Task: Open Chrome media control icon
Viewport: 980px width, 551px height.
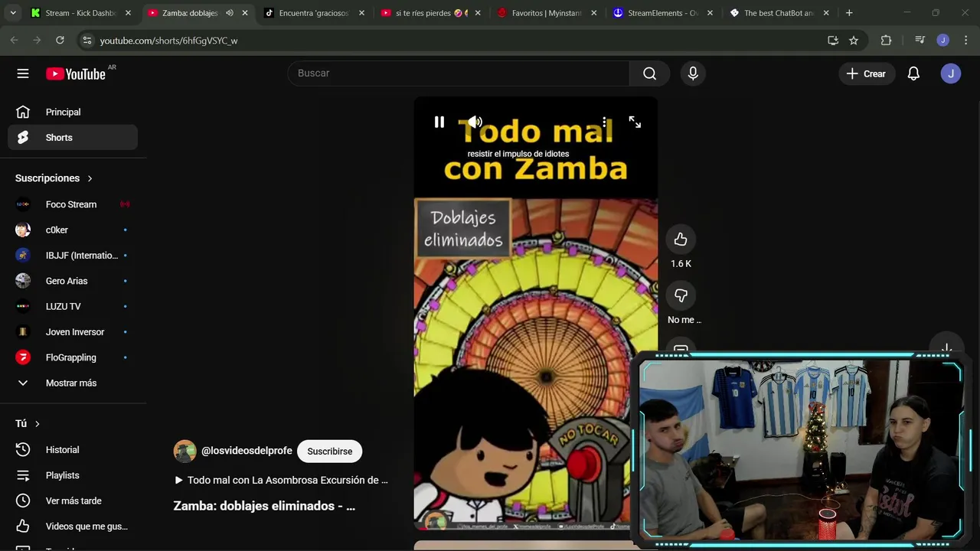Action: 920,41
